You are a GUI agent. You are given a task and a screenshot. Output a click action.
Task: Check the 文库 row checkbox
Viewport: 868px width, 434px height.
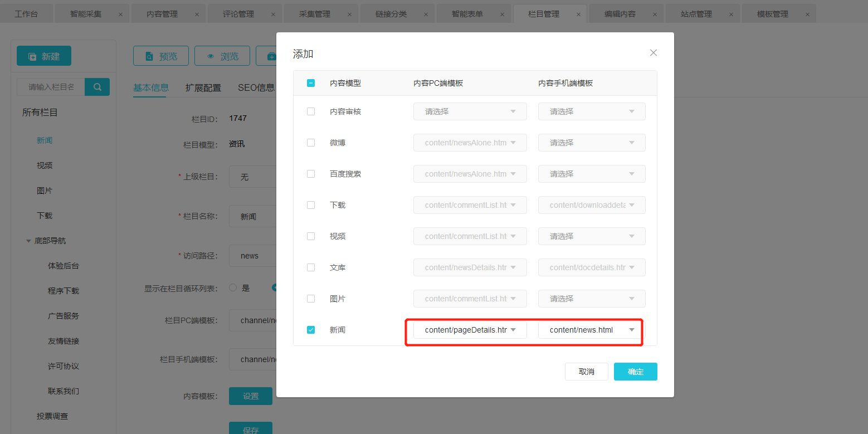[x=311, y=267]
